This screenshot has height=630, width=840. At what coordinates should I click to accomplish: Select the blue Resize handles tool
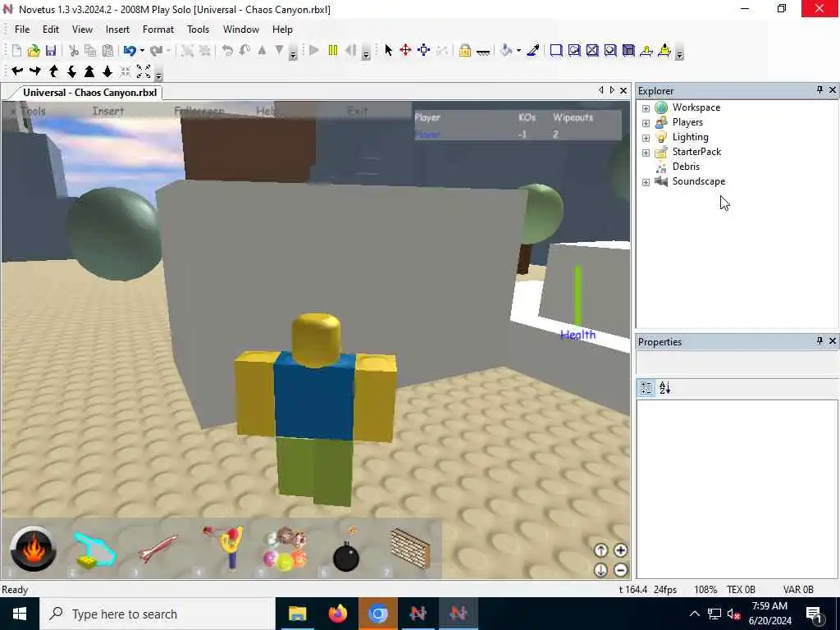click(x=424, y=50)
